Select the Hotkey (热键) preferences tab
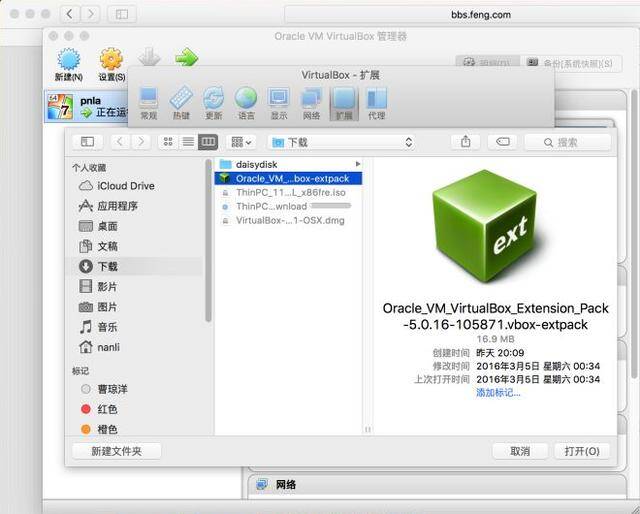The image size is (640, 514). pos(181,104)
